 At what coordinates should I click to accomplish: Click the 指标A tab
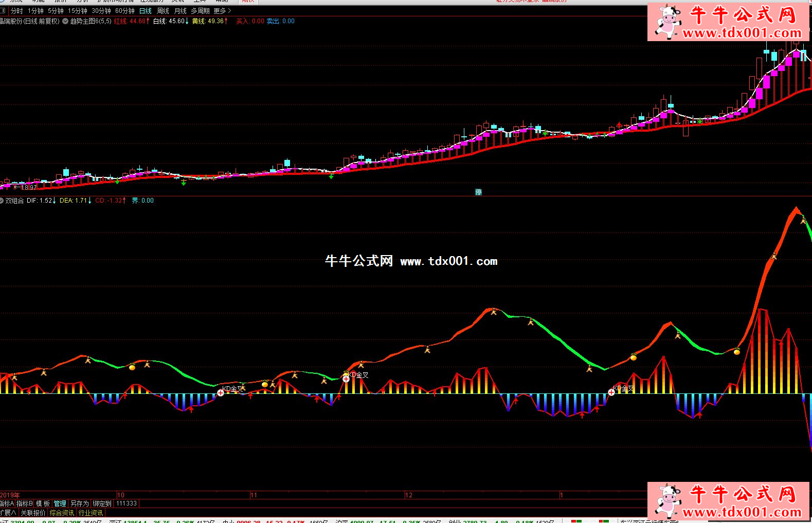tap(7, 503)
